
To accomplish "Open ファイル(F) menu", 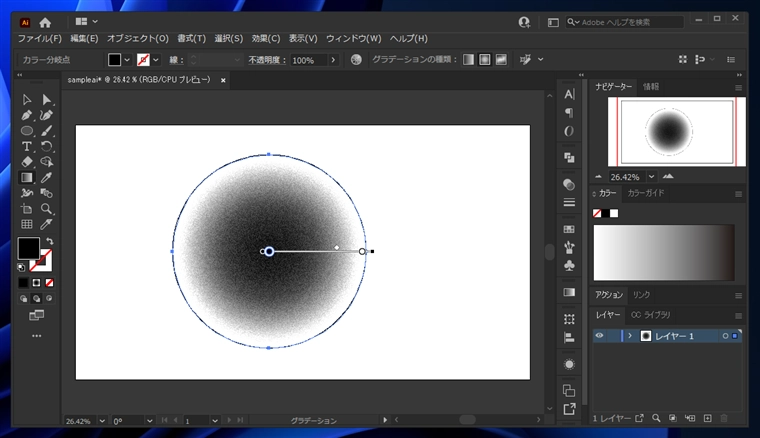I will (x=40, y=39).
